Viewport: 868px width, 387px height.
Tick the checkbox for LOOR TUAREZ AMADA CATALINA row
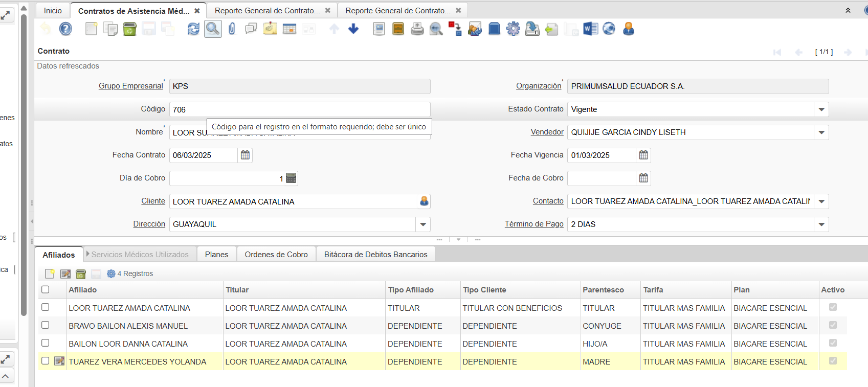(x=46, y=307)
